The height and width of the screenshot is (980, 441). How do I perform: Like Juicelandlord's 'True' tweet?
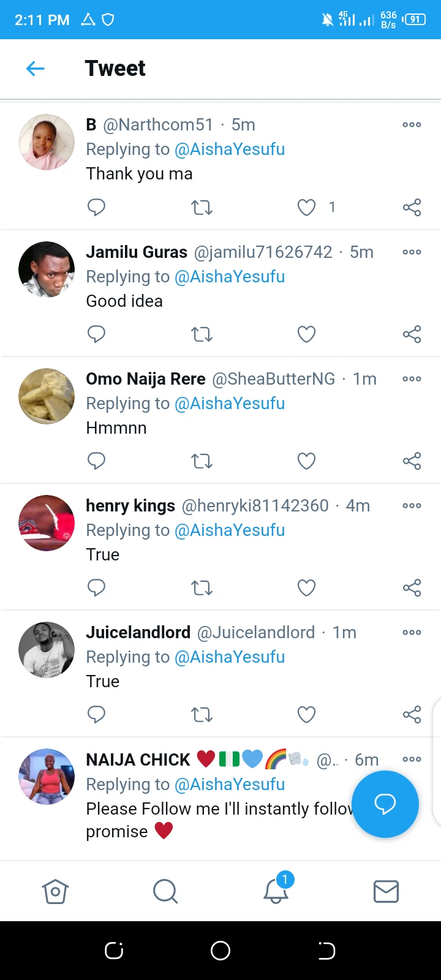tap(306, 715)
